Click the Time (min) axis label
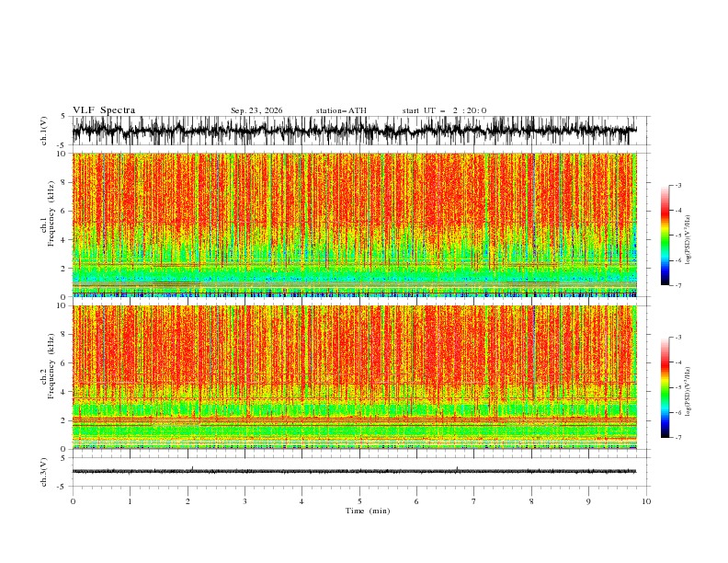This screenshot has width=728, height=563. click(368, 511)
